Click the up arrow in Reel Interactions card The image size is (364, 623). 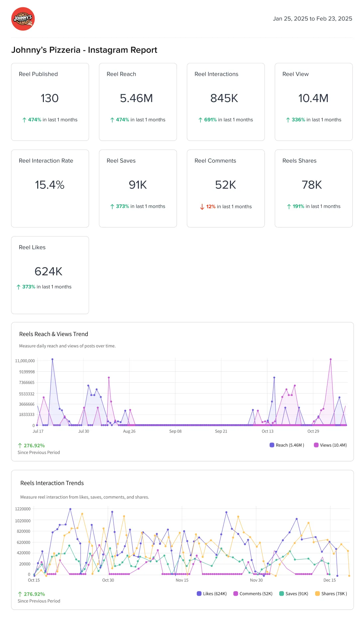[x=200, y=120]
